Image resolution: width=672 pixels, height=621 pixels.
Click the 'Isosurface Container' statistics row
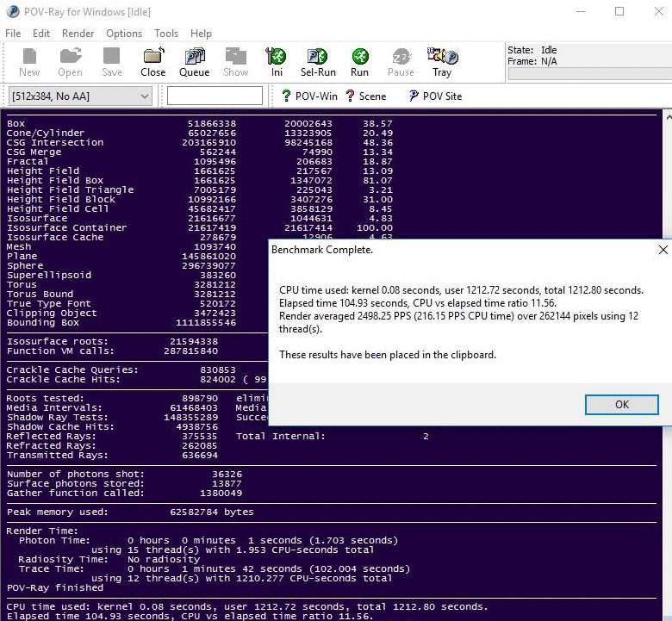click(200, 227)
